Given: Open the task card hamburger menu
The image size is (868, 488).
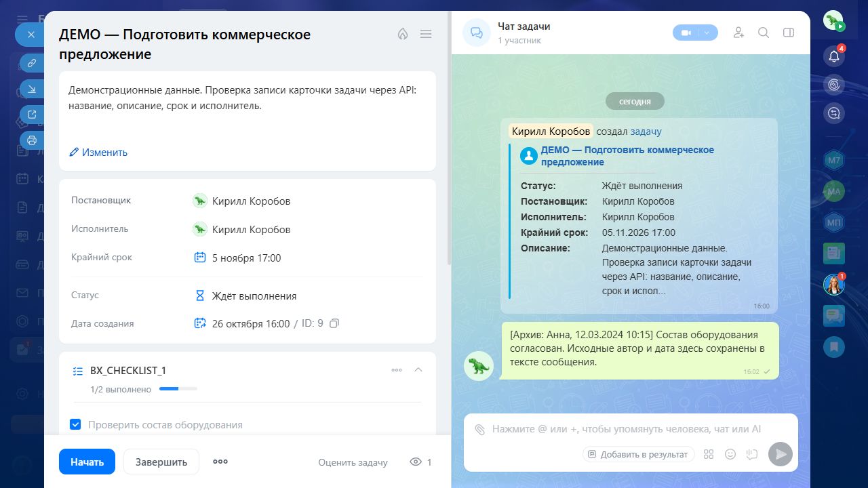Looking at the screenshot, I should [426, 34].
